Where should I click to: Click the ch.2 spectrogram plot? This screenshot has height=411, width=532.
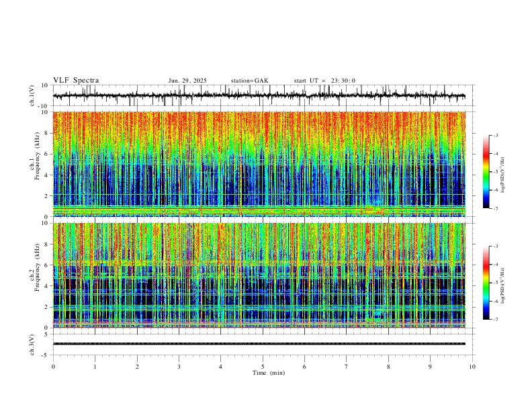pos(259,275)
